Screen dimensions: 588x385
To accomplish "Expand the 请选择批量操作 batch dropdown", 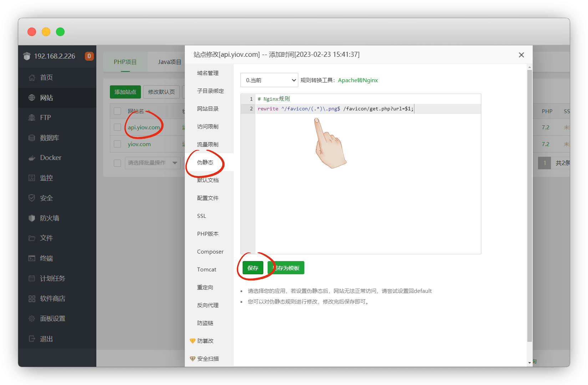I will pos(152,163).
